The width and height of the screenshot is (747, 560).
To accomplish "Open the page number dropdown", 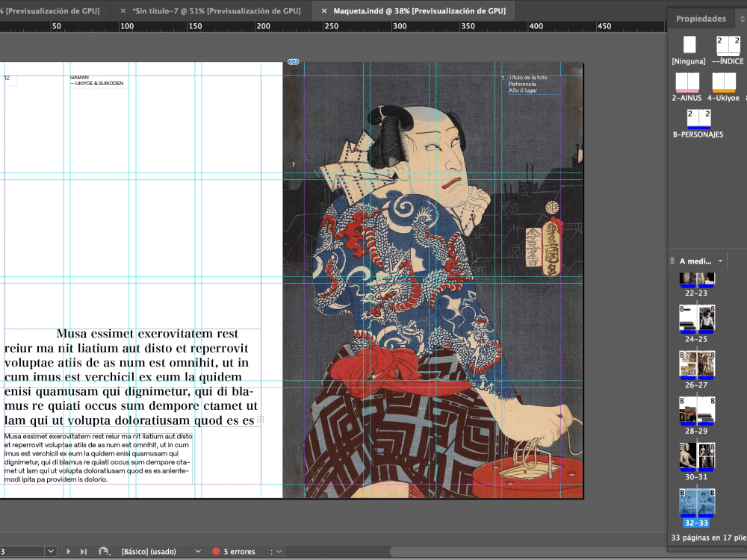I will point(51,552).
